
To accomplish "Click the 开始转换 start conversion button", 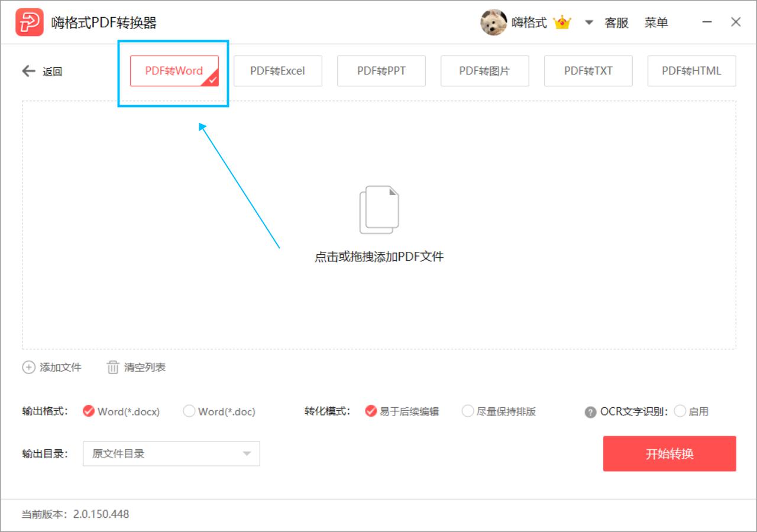I will (x=669, y=454).
